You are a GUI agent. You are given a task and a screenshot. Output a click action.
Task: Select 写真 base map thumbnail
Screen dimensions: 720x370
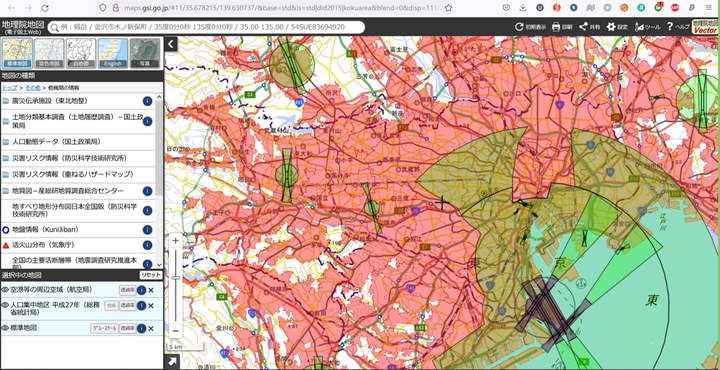click(x=145, y=53)
